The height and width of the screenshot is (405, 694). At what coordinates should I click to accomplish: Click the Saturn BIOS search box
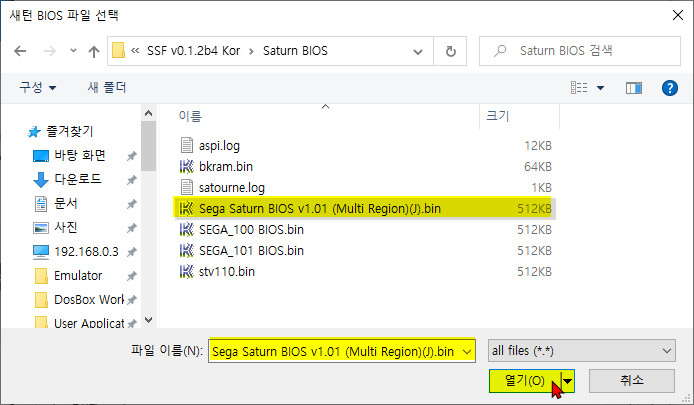tap(579, 51)
